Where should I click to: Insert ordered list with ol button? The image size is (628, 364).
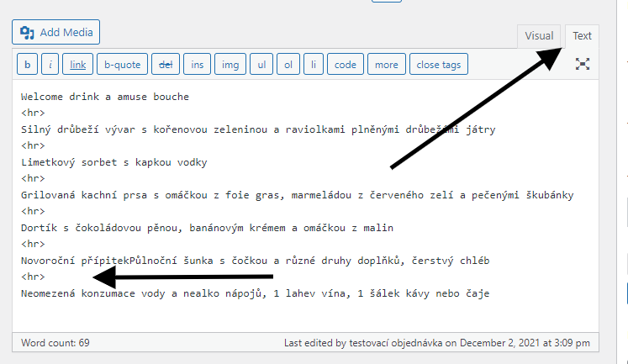pos(288,65)
